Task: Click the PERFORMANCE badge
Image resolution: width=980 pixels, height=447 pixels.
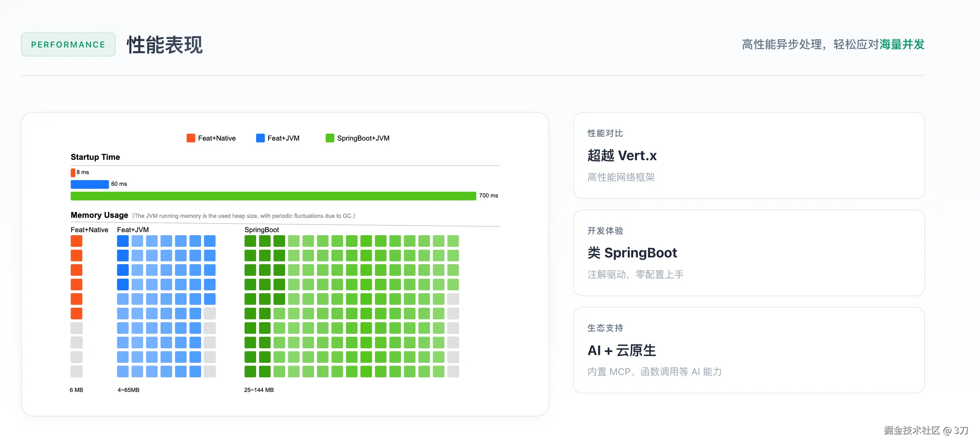Action: pyautogui.click(x=68, y=44)
